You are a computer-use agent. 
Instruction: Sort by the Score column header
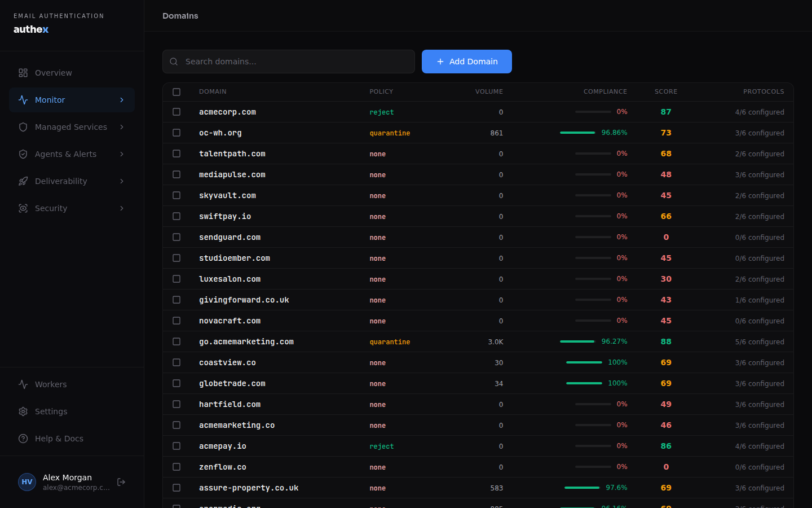pyautogui.click(x=666, y=91)
